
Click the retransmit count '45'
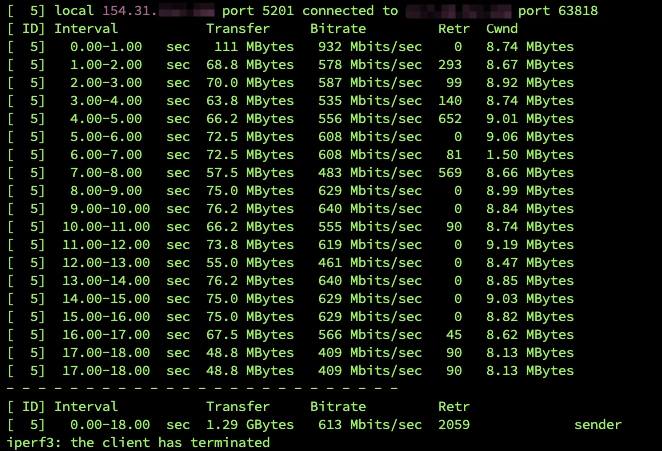454,335
